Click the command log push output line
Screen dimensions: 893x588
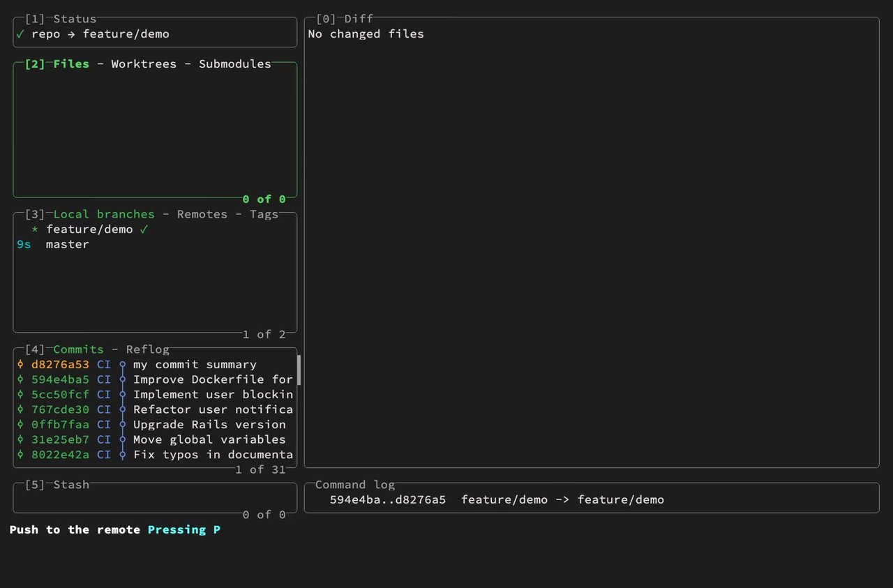point(497,500)
